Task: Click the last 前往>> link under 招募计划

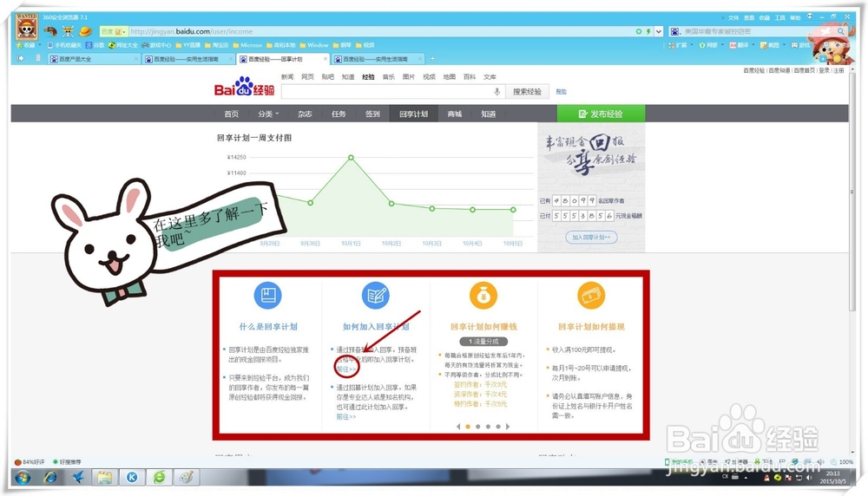Action: (346, 417)
